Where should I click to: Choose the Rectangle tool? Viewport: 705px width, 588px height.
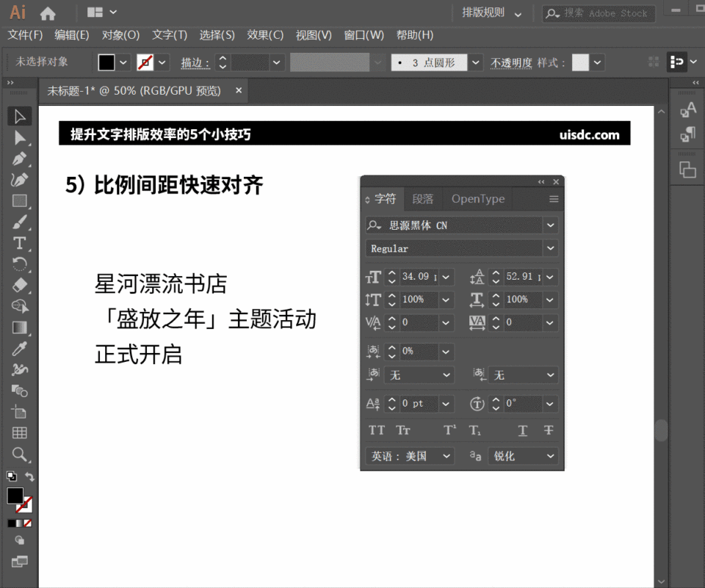click(x=20, y=200)
